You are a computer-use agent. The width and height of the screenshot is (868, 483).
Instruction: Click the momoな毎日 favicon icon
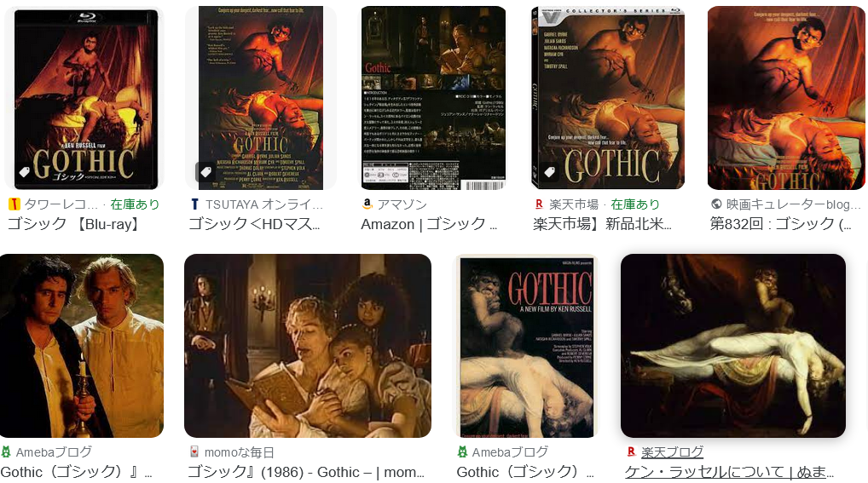[194, 452]
